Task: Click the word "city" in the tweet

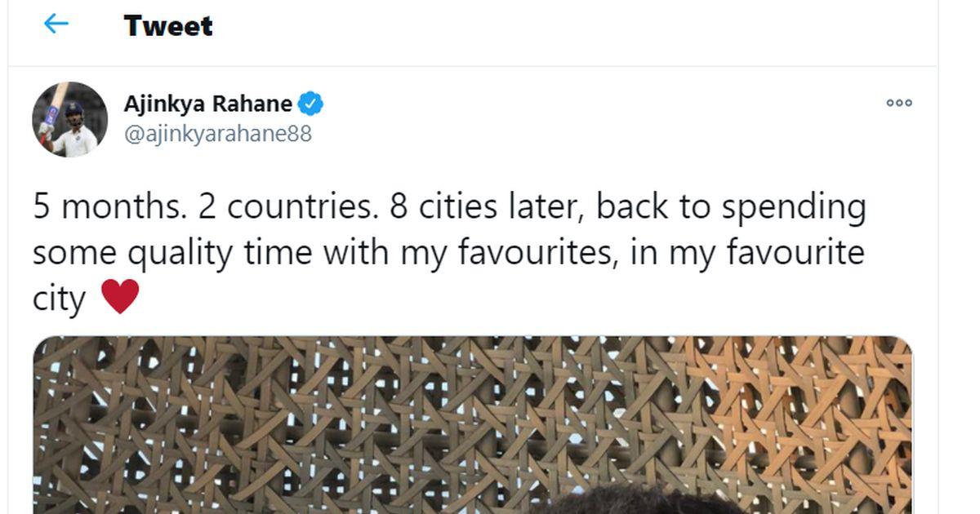Action: [59, 299]
